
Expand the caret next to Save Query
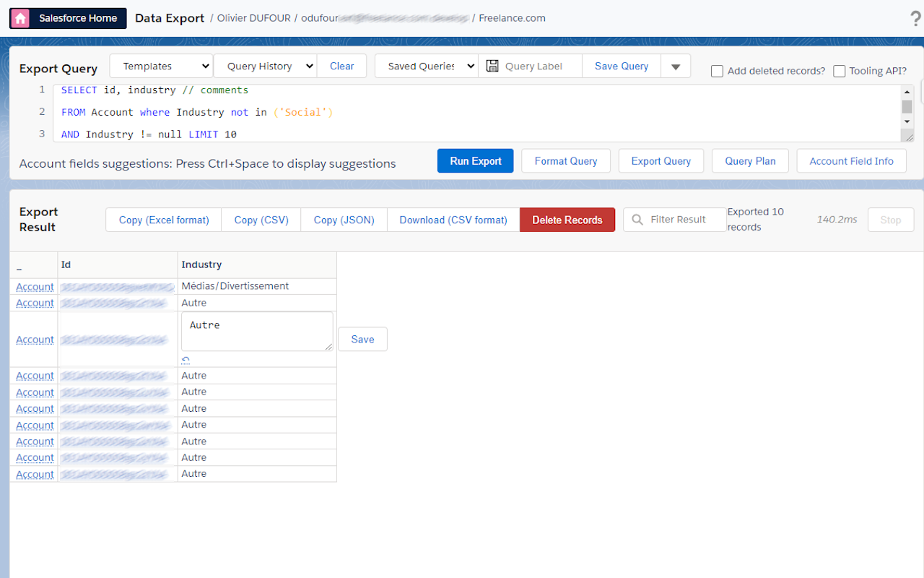(676, 66)
